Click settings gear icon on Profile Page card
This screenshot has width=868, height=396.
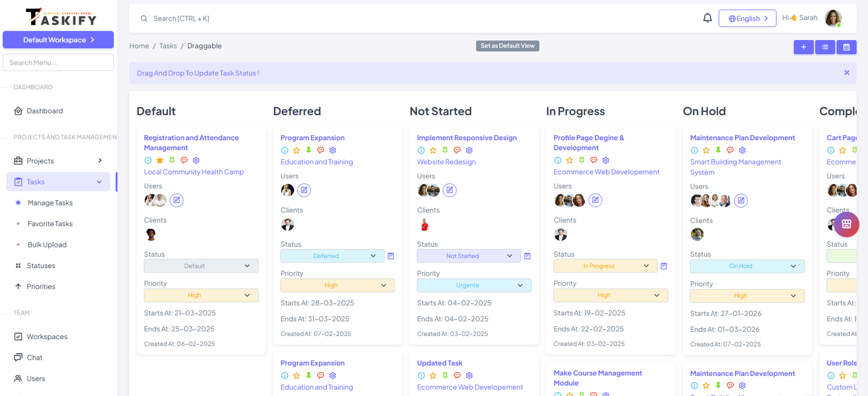click(606, 160)
